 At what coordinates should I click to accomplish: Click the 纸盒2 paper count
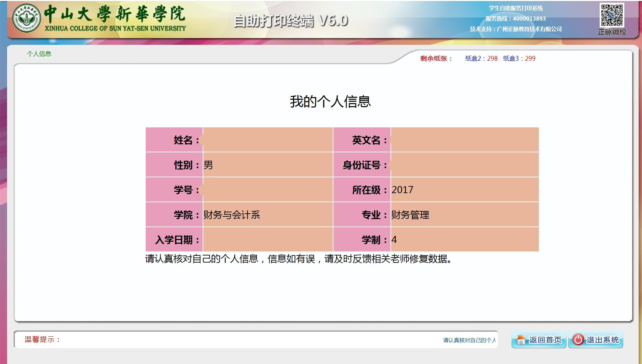[481, 59]
